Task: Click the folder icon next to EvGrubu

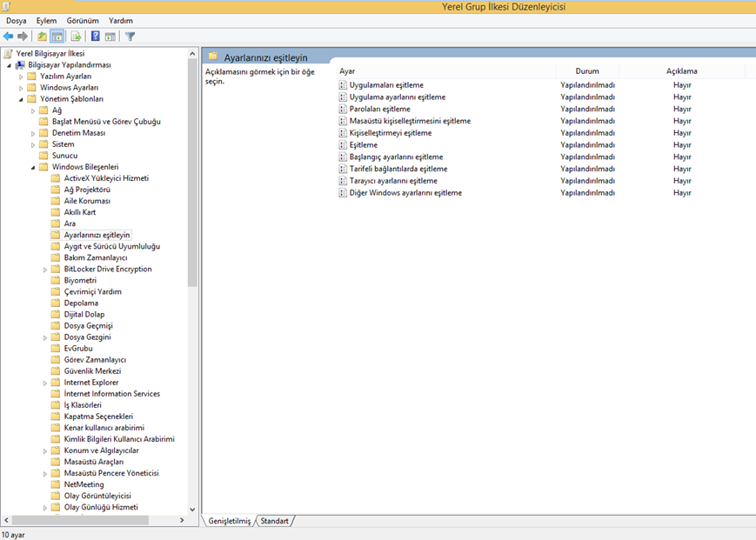Action: pos(56,349)
